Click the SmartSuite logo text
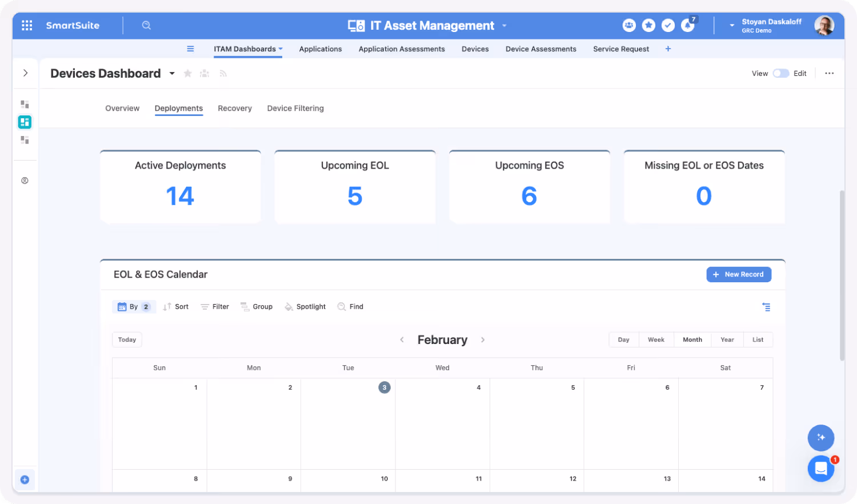 73,25
